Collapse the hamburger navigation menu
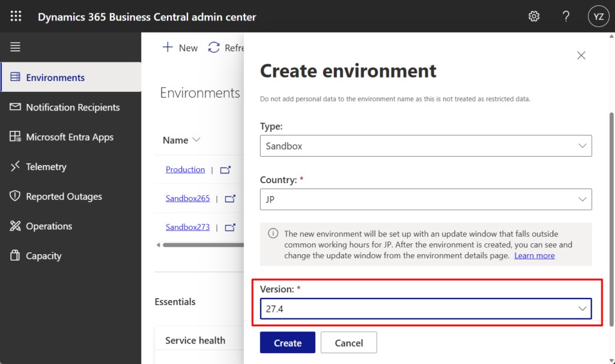Viewport: 615px width, 364px height. coord(15,47)
